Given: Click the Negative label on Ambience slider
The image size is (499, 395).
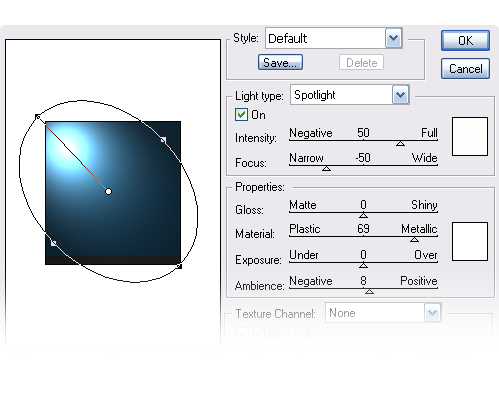Looking at the screenshot, I should click(311, 281).
